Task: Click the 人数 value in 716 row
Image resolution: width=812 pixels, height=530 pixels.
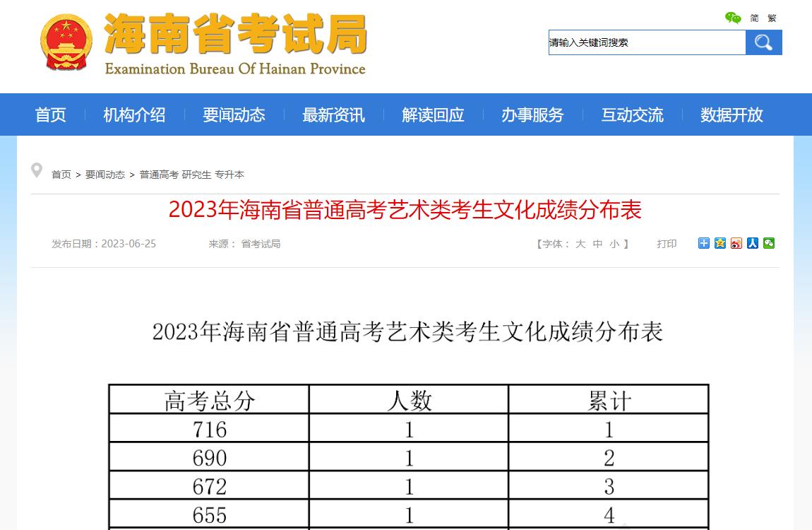Action: click(409, 429)
